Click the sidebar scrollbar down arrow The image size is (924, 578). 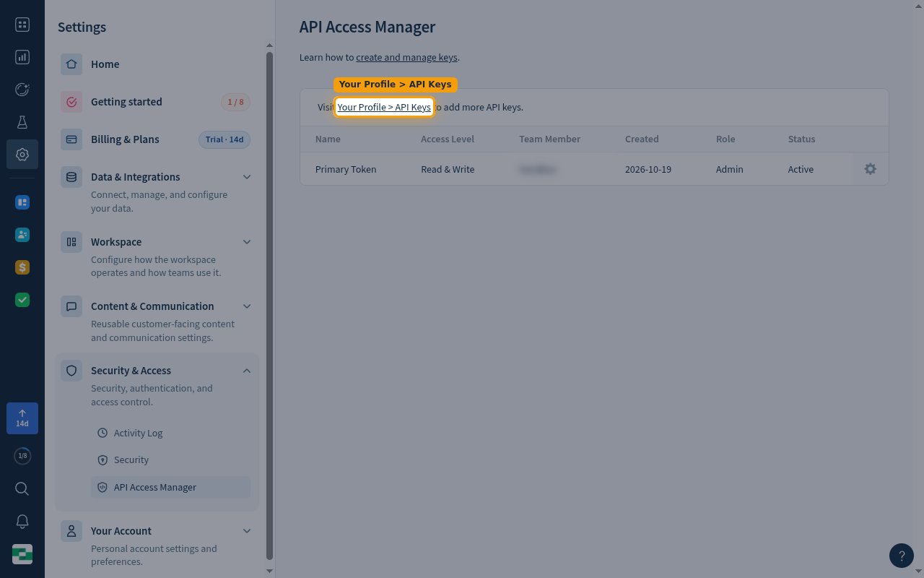click(x=270, y=571)
